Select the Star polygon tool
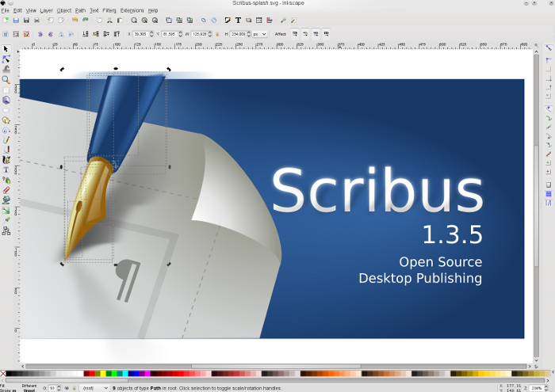Image resolution: width=555 pixels, height=392 pixels. point(6,120)
